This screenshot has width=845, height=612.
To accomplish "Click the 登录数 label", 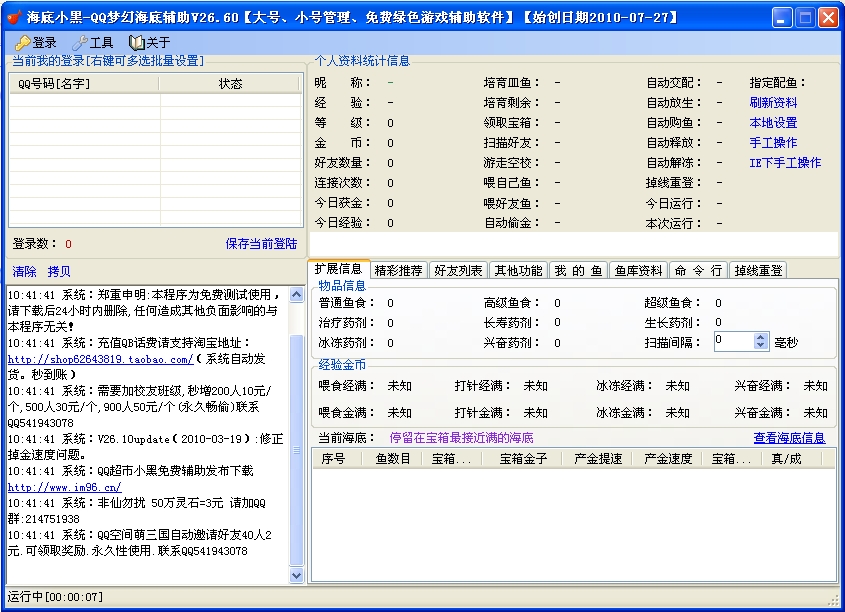I will [x=34, y=244].
